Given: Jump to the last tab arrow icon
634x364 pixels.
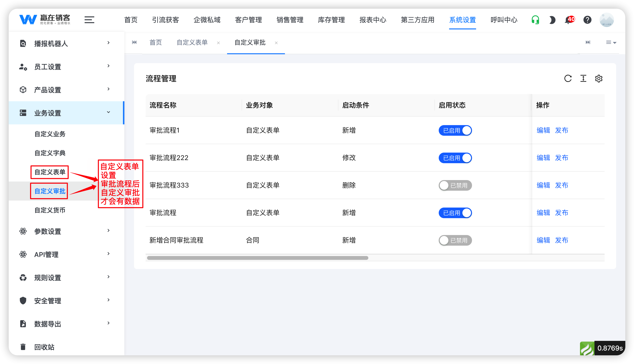Looking at the screenshot, I should pos(588,42).
